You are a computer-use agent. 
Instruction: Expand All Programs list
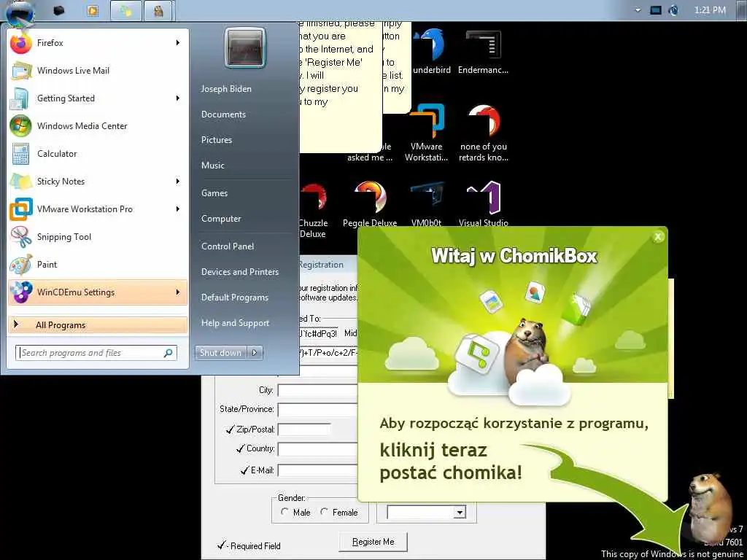[98, 325]
